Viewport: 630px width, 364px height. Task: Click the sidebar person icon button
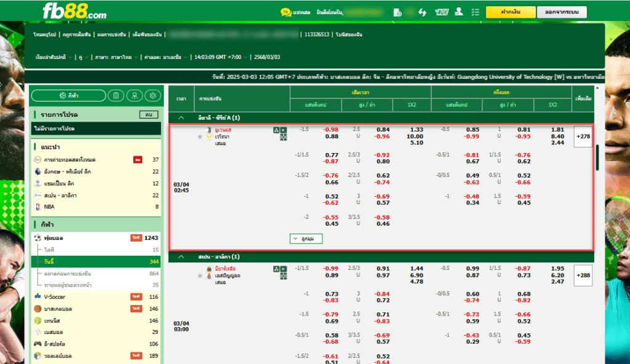tap(135, 96)
